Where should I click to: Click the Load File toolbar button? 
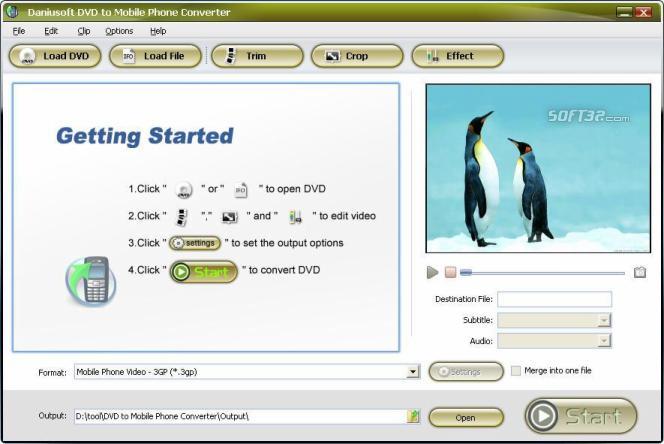click(155, 56)
